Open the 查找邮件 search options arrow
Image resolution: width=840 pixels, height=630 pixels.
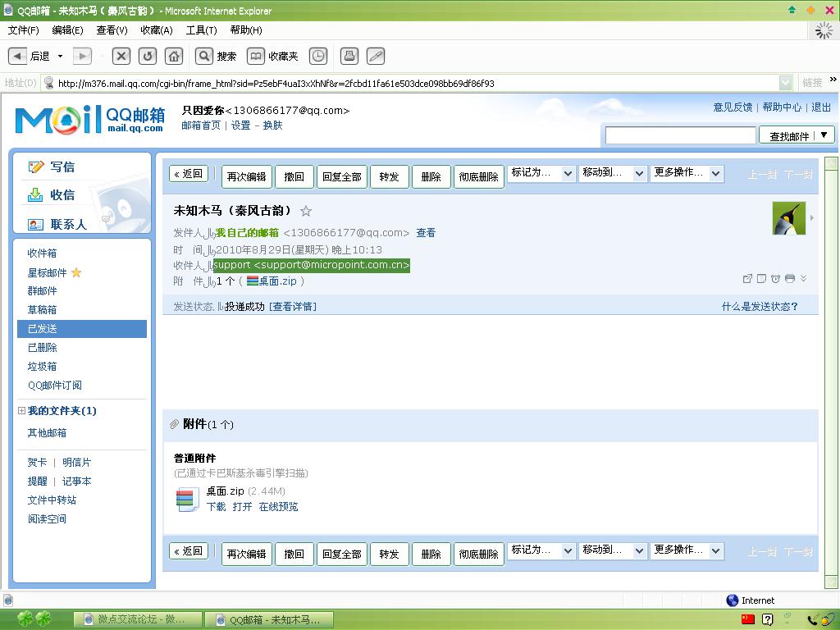(x=824, y=135)
